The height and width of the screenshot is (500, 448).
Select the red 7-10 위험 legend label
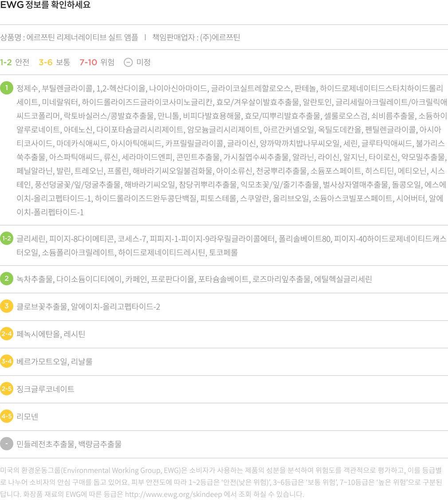[97, 62]
